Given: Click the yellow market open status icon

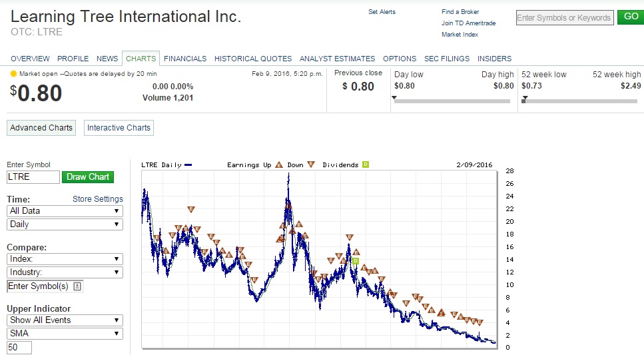Looking at the screenshot, I should pos(13,74).
